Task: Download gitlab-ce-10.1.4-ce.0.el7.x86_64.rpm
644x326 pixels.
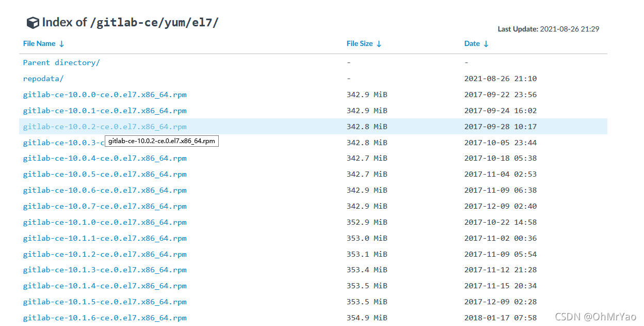Action: (105, 286)
